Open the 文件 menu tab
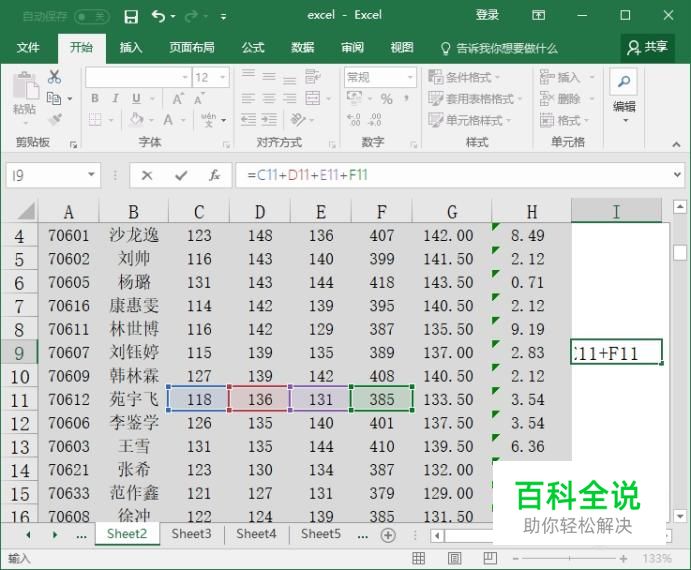This screenshot has height=570, width=691. (x=28, y=47)
